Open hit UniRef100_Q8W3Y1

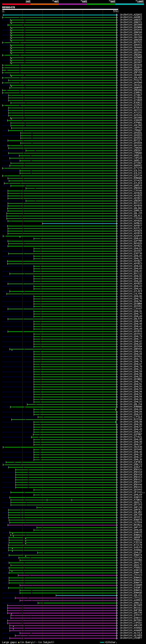[x=131, y=22]
